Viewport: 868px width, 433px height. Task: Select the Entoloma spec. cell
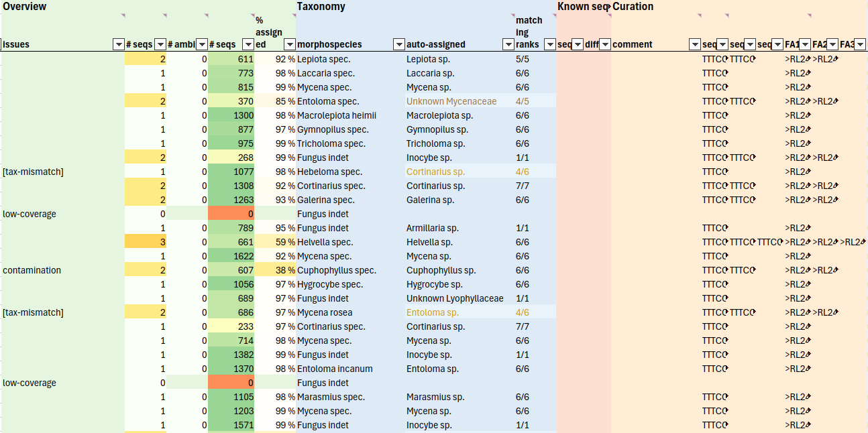pyautogui.click(x=350, y=101)
